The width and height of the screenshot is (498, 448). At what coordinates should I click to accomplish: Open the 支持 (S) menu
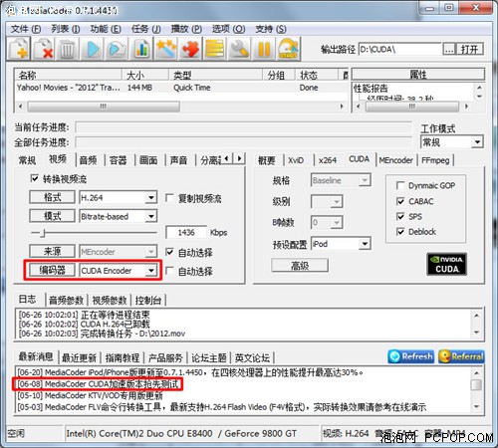pos(271,29)
